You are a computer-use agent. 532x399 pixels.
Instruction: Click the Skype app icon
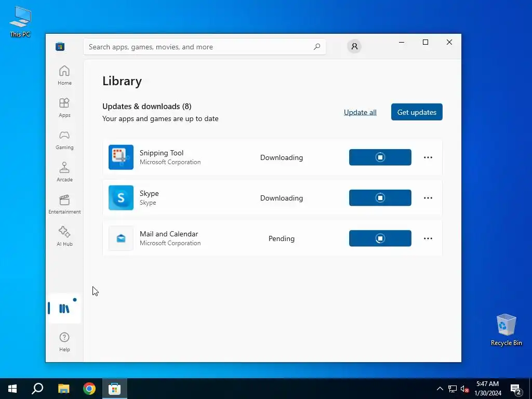(121, 198)
